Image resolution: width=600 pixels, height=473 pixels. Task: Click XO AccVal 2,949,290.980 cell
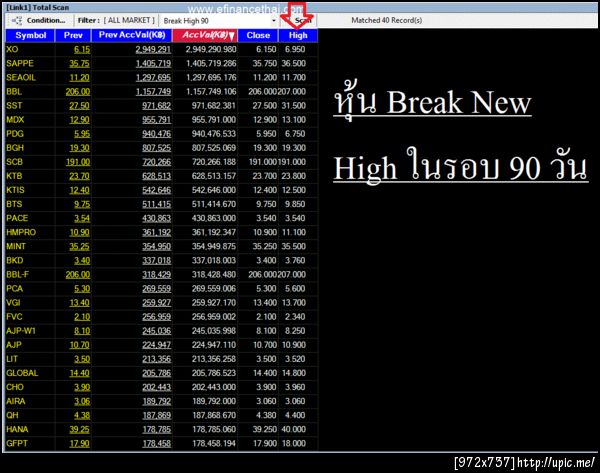coord(211,50)
